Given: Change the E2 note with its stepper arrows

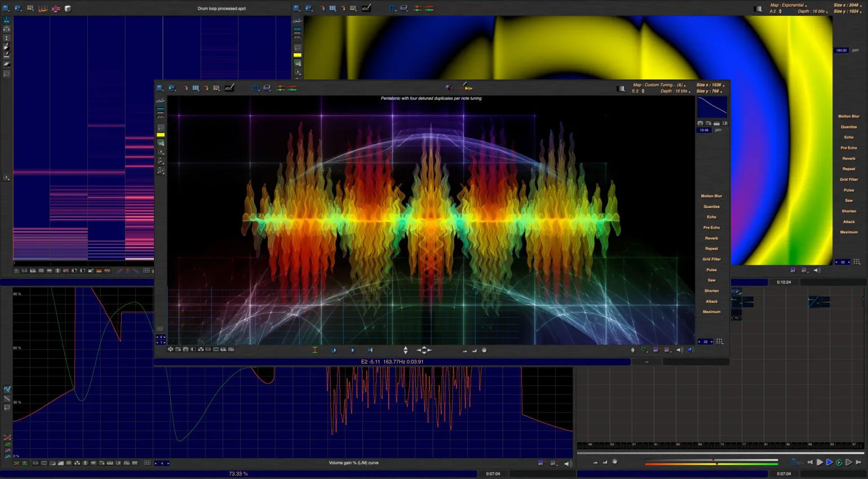Looking at the screenshot, I should pyautogui.click(x=643, y=91).
